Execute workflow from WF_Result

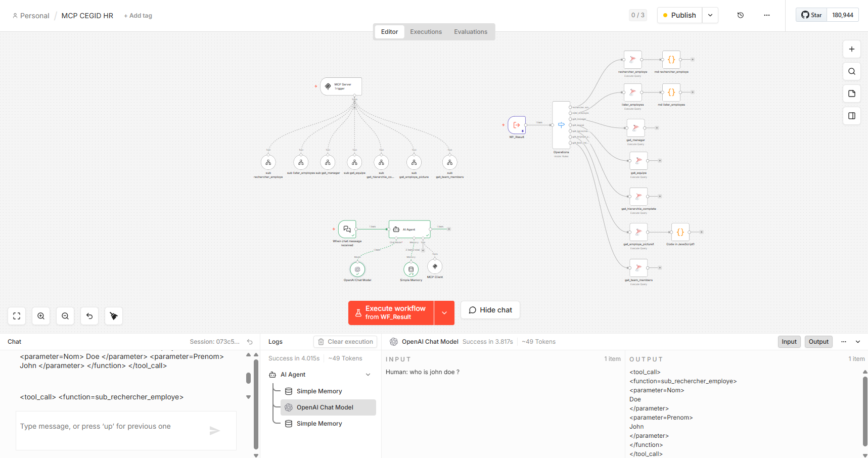pyautogui.click(x=391, y=313)
